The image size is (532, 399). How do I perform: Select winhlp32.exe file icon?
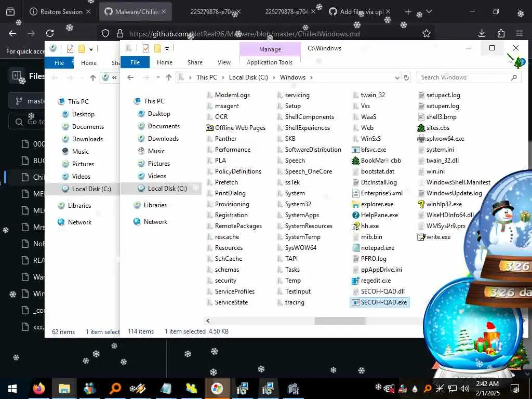tap(421, 204)
